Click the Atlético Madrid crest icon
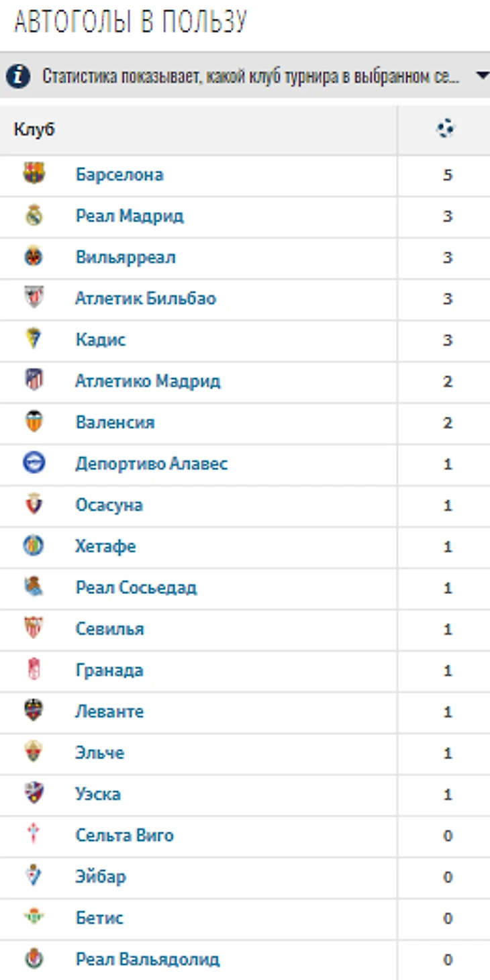Image resolution: width=490 pixels, height=980 pixels. click(x=34, y=381)
